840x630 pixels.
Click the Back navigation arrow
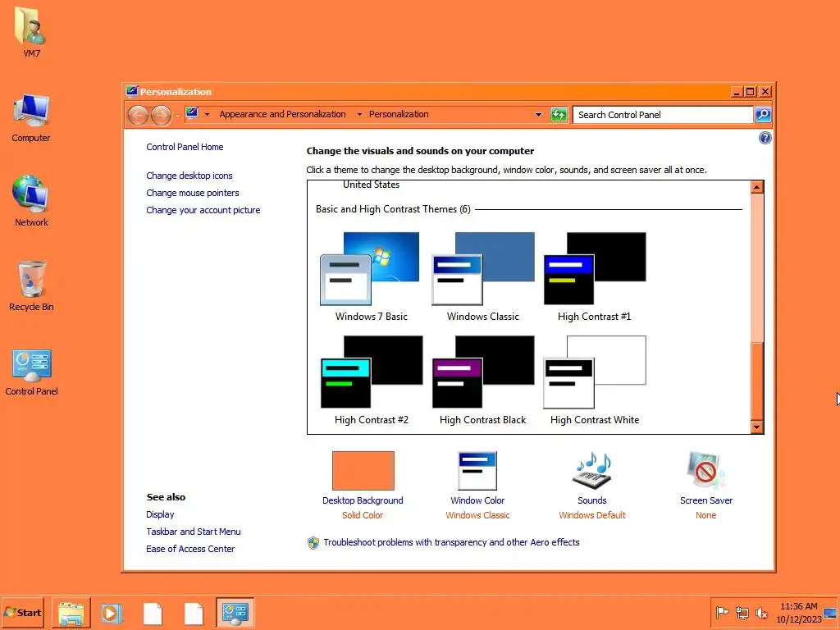pos(138,115)
